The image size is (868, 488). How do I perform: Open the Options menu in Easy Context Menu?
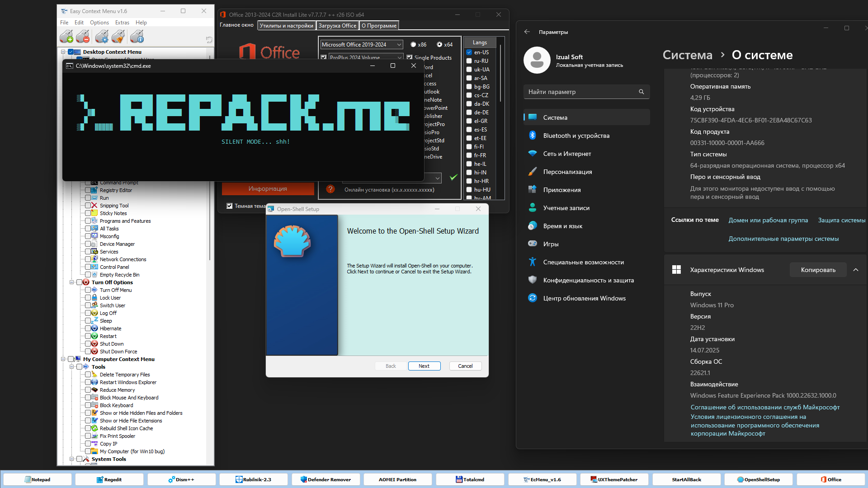point(99,23)
